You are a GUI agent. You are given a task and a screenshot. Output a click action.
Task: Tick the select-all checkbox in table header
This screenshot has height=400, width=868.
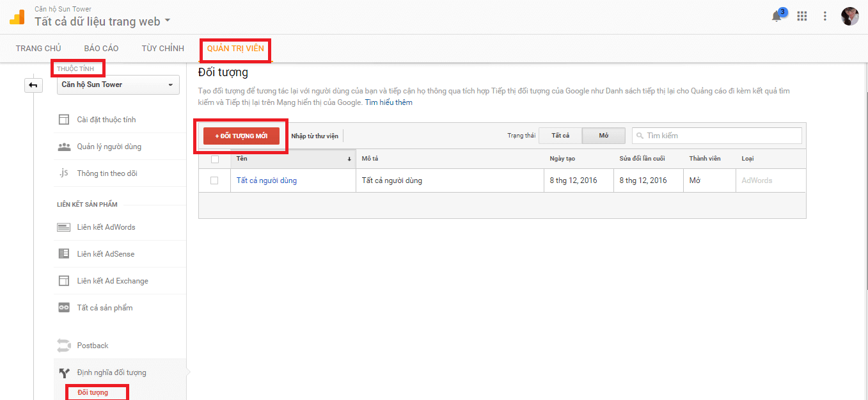point(214,159)
